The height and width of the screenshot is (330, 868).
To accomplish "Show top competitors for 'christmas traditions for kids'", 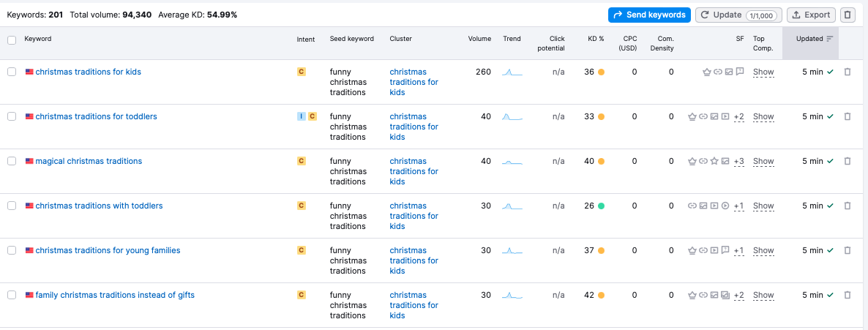I will click(763, 72).
